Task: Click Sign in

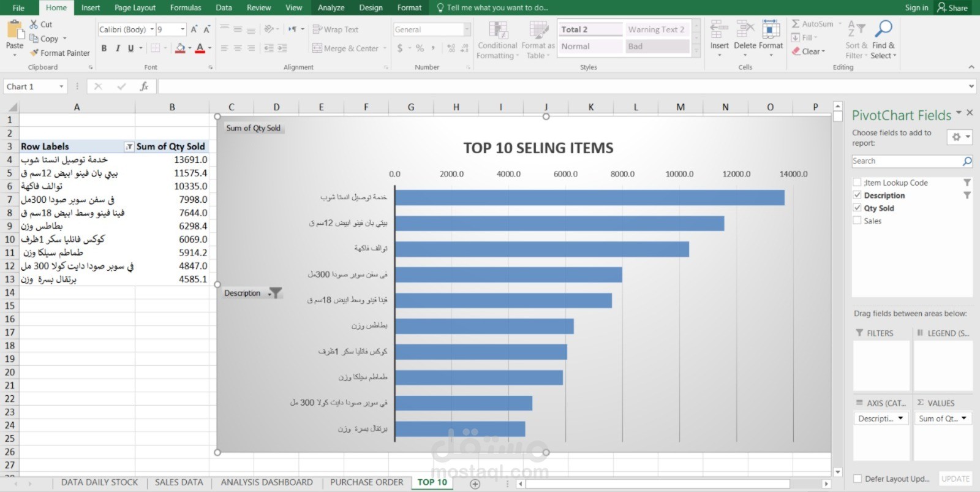Action: pos(916,8)
